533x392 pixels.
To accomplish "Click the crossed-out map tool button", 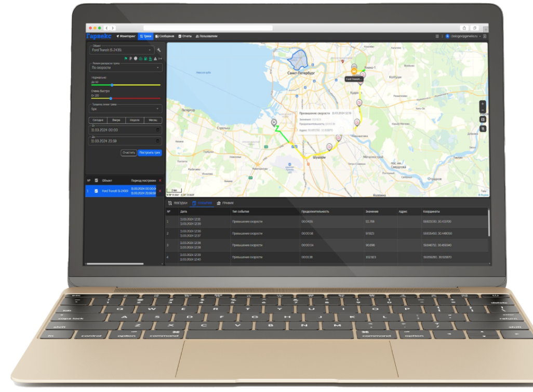I will click(483, 129).
